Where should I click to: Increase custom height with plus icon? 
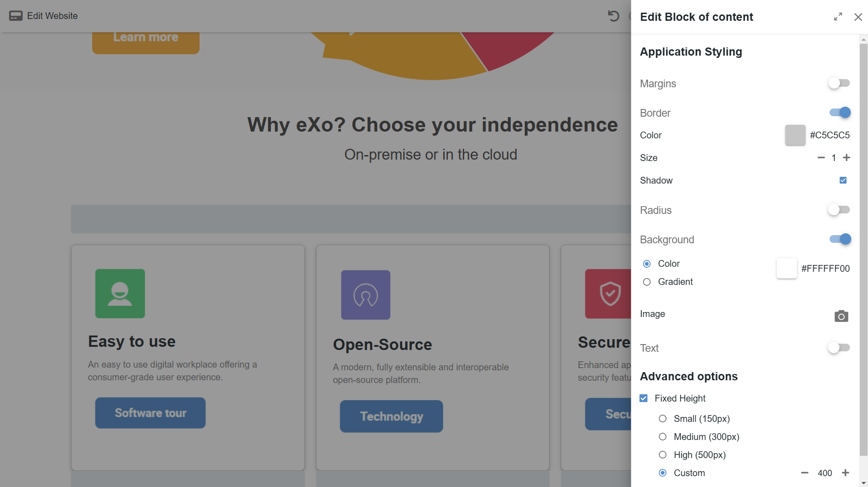845,473
